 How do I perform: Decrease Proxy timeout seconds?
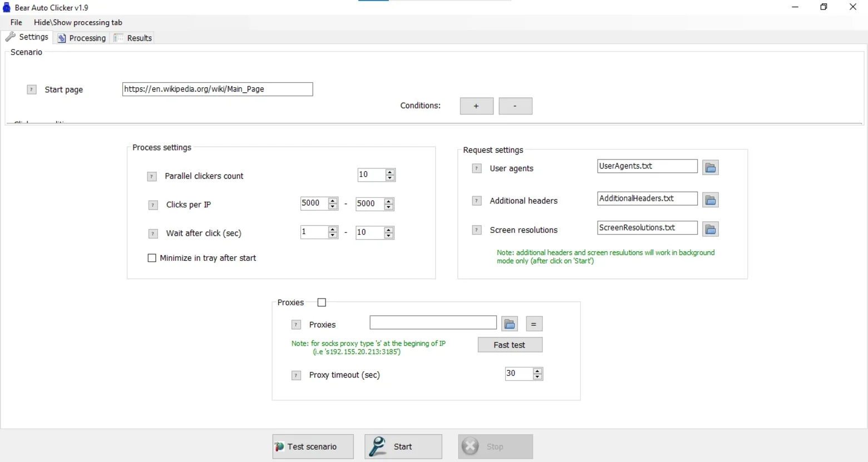(x=537, y=377)
